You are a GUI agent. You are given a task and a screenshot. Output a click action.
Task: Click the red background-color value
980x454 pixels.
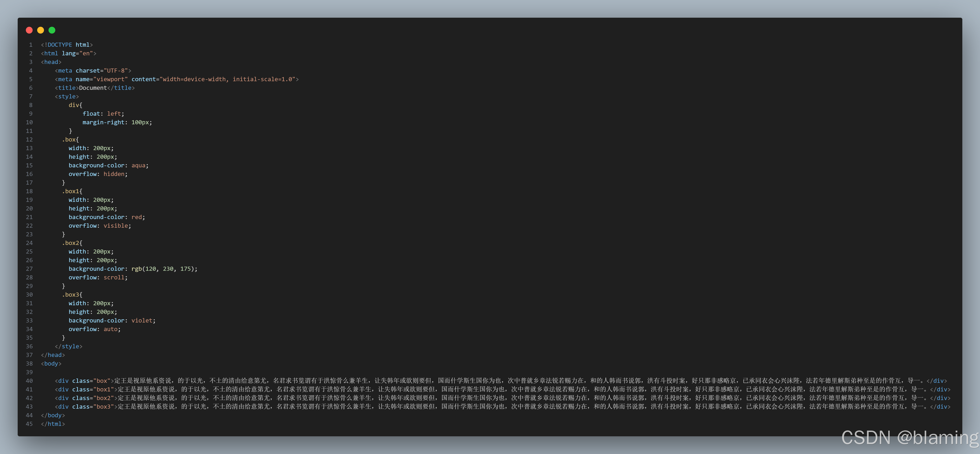coord(137,217)
